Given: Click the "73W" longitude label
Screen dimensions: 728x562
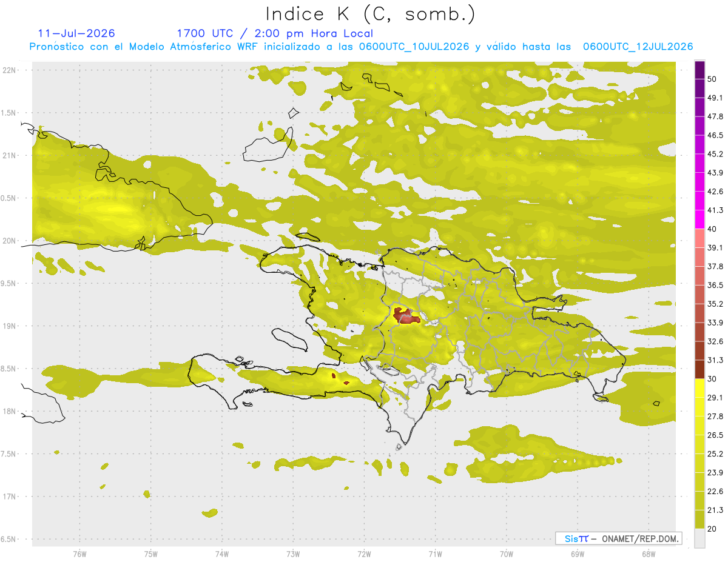Looking at the screenshot, I should pos(292,554).
